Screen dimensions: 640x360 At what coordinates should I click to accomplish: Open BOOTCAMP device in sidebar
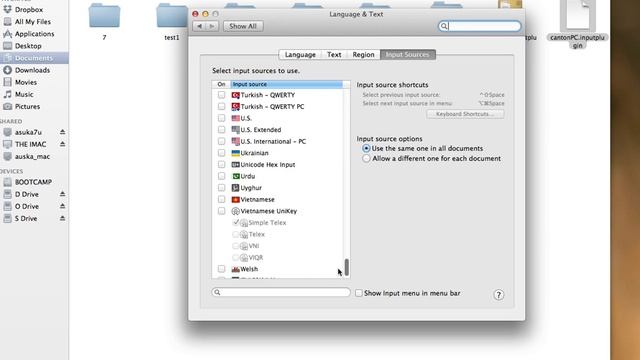click(33, 182)
